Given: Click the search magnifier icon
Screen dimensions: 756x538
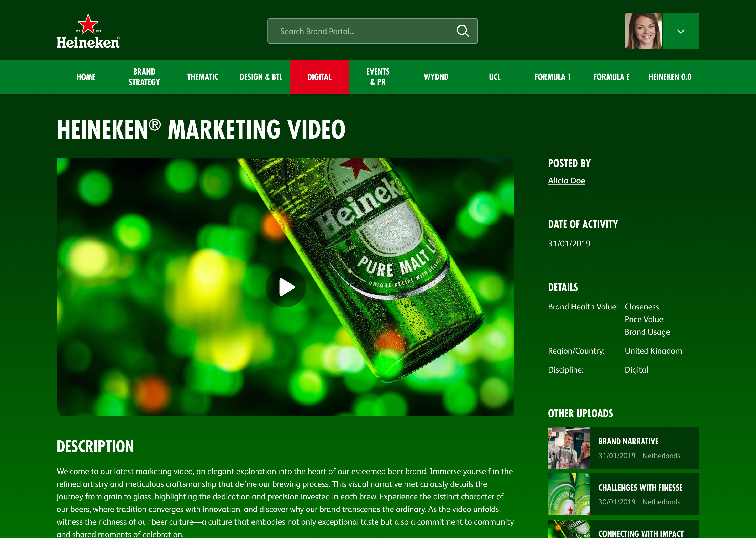Looking at the screenshot, I should click(463, 31).
